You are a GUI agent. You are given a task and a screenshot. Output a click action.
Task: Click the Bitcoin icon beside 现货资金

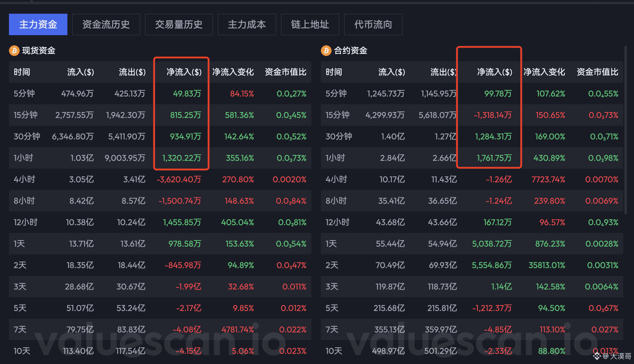(14, 51)
